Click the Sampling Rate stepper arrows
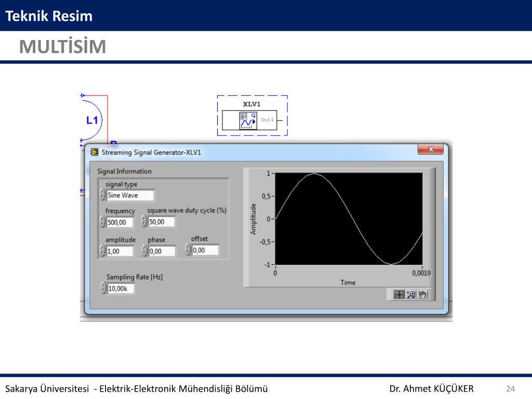532x399 pixels. [104, 288]
